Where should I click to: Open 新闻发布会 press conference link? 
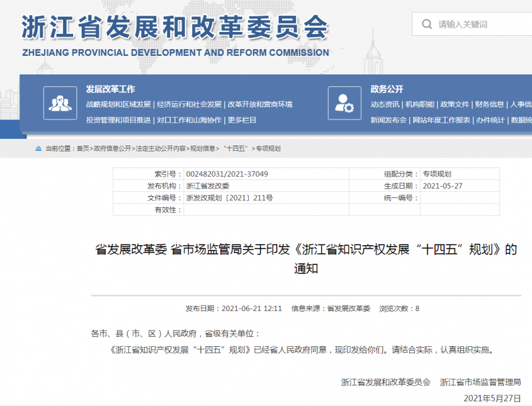pos(388,120)
